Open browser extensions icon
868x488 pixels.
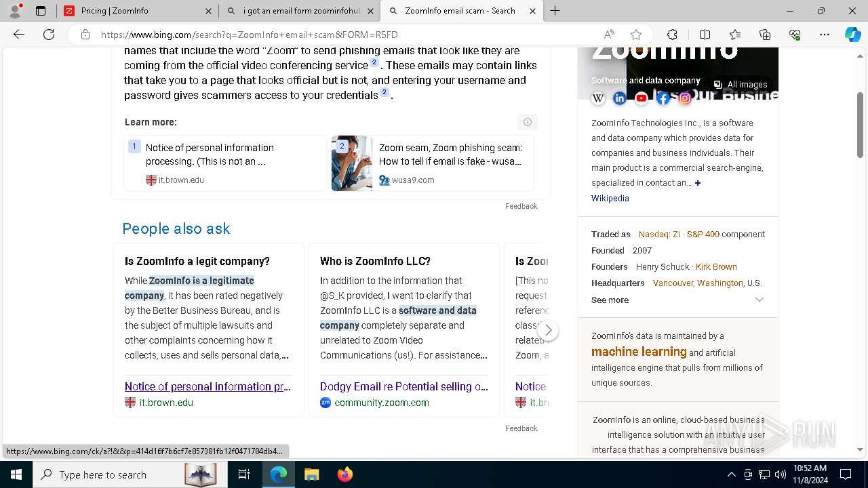pyautogui.click(x=672, y=35)
